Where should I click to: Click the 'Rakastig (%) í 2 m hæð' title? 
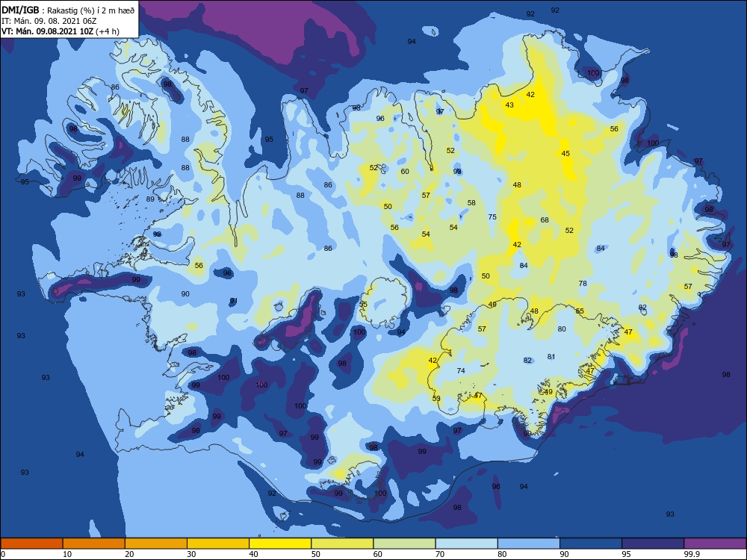(90, 10)
